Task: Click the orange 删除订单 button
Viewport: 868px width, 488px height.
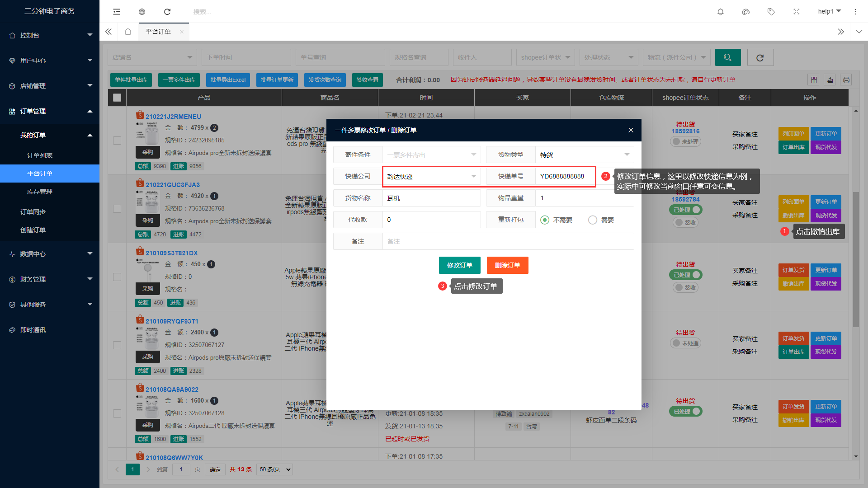Action: click(507, 265)
